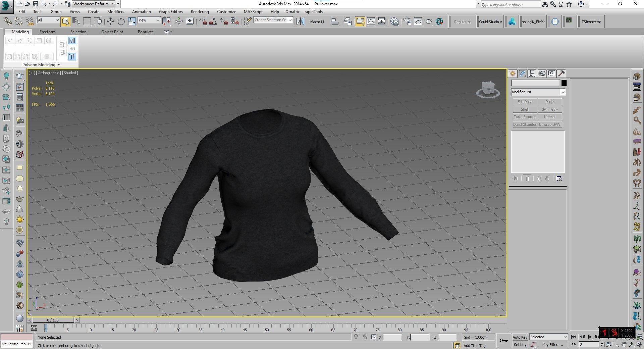Switch to the Object Paint tab
The image size is (644, 349).
point(112,32)
